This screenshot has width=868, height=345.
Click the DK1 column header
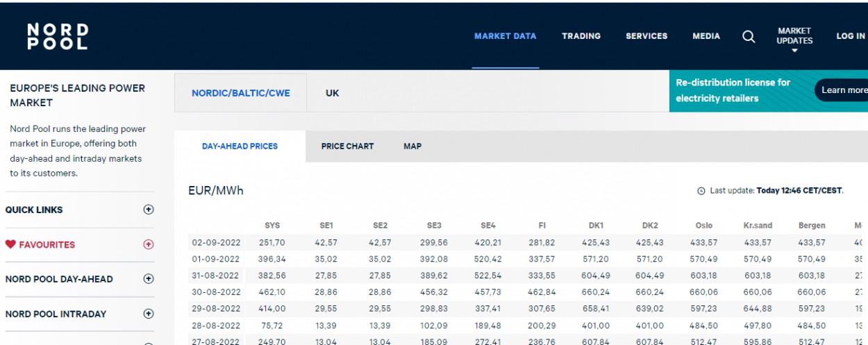596,226
